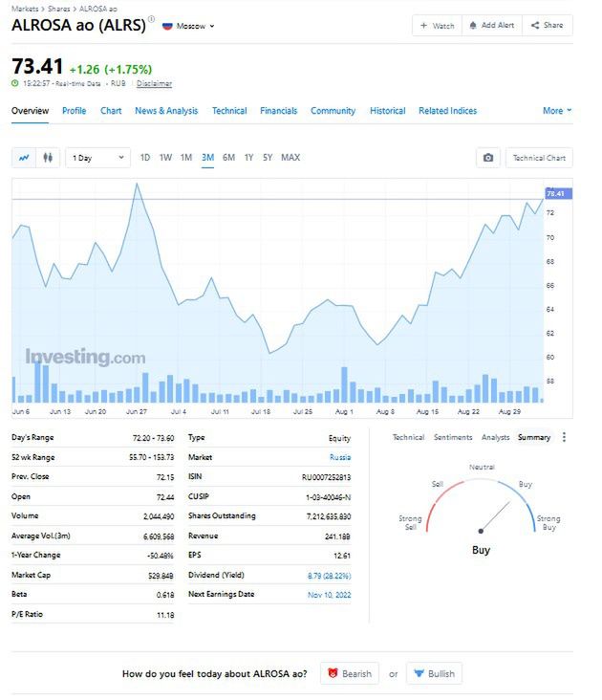
Task: Follow the Russia market link
Action: 340,457
